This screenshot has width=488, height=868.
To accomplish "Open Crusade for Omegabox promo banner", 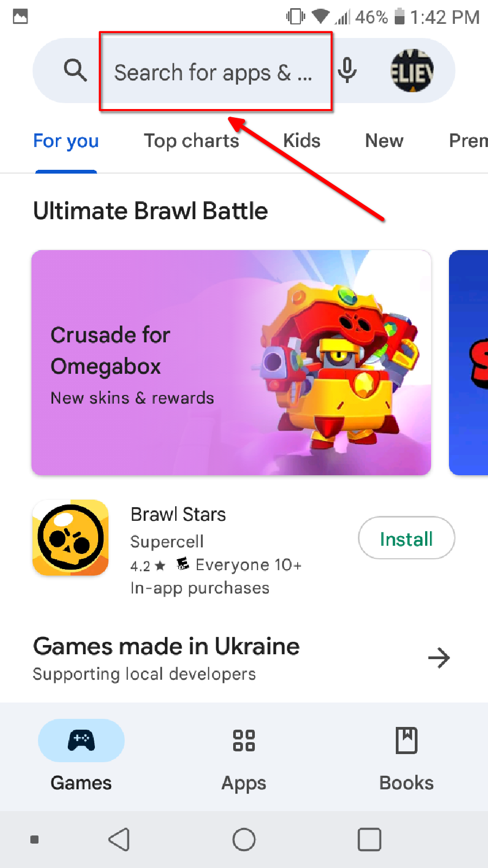I will 231,362.
